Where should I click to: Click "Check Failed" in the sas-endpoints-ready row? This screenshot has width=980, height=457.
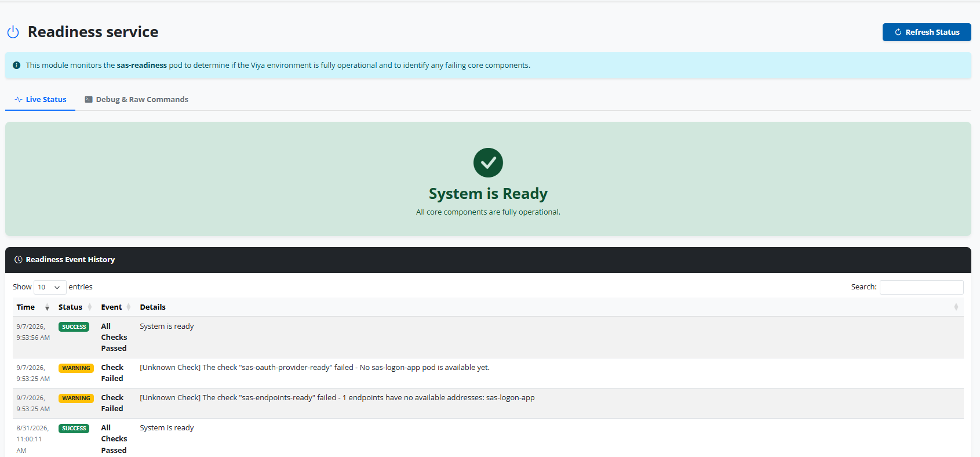point(112,403)
